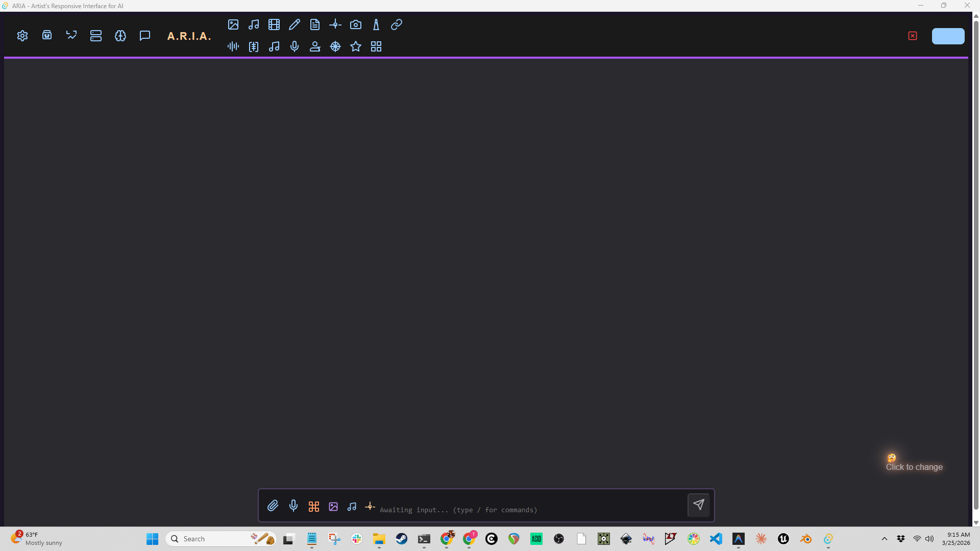This screenshot has height=551, width=980.
Task: Open the top-row image generation icon
Action: tap(233, 24)
